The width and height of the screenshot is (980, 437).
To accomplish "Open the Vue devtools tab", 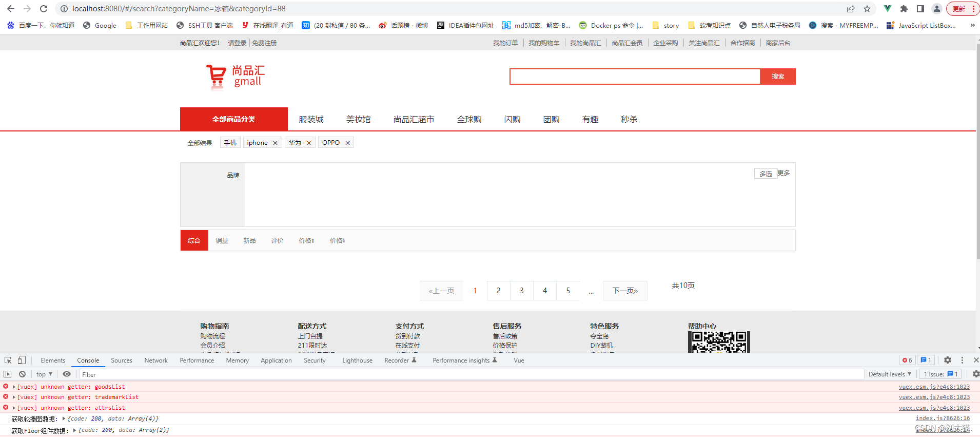I will point(519,360).
